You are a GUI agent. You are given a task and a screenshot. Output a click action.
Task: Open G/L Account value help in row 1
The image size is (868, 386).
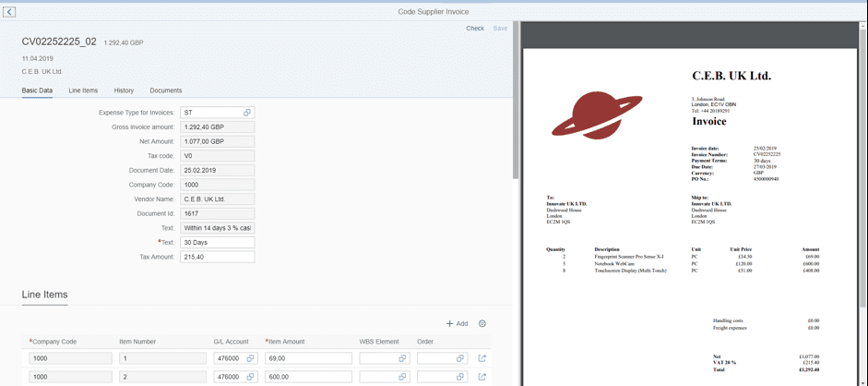point(250,358)
